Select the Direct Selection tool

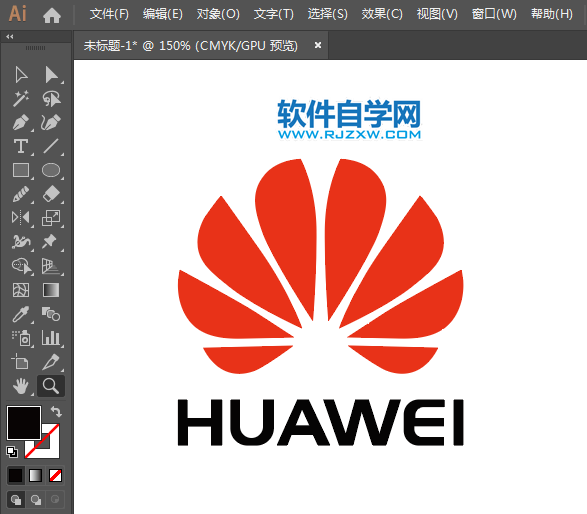(51, 75)
